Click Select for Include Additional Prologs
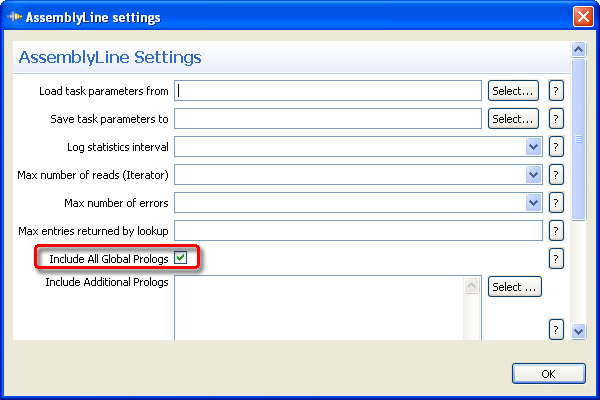Screen dimensions: 600x400 point(515,287)
